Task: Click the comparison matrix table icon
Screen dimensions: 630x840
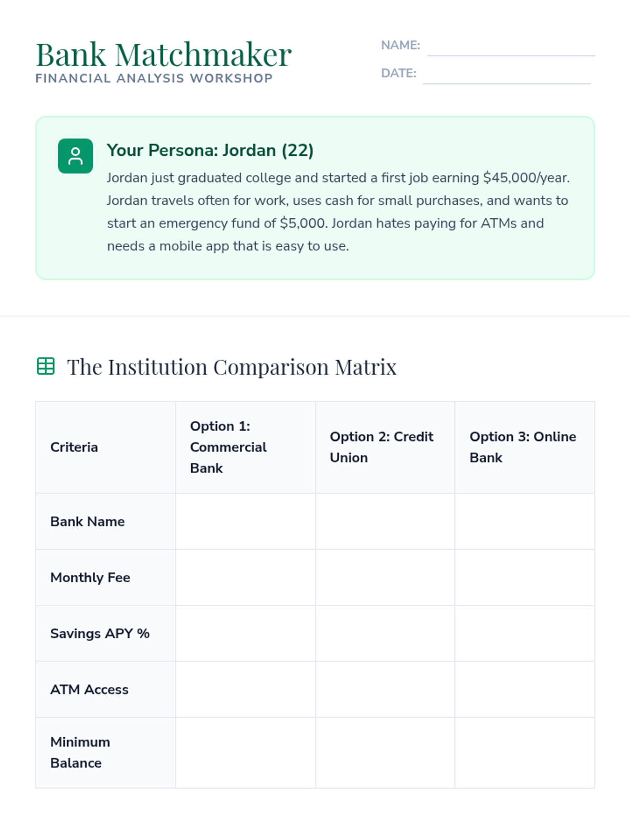Action: click(x=46, y=366)
